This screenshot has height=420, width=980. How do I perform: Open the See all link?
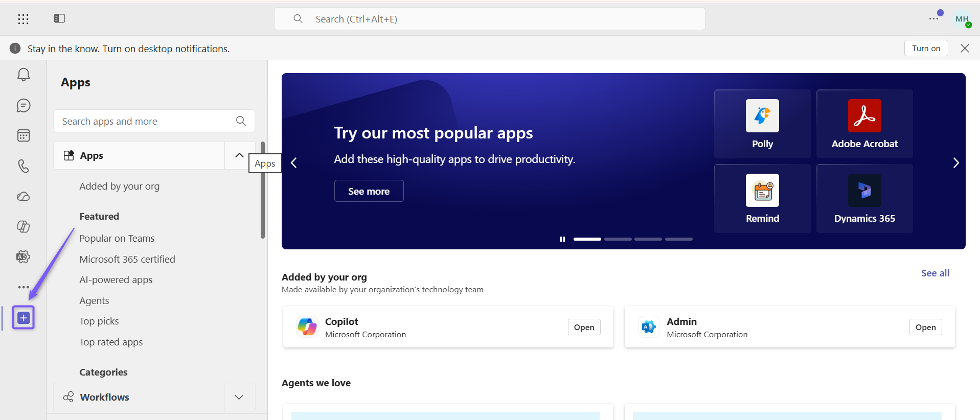click(x=935, y=273)
